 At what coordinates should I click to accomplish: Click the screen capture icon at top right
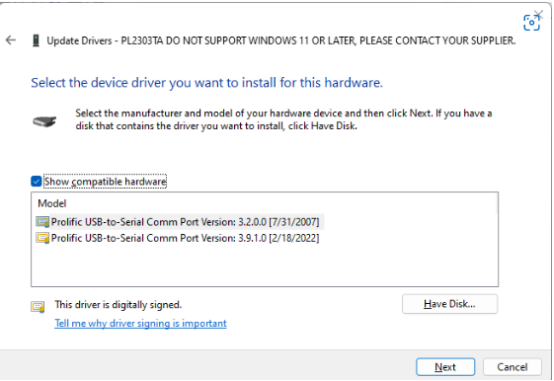(x=531, y=23)
